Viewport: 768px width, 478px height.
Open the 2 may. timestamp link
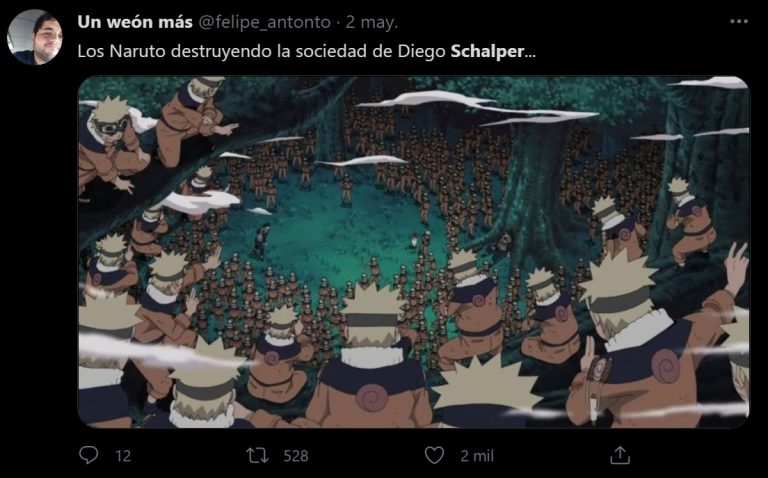point(372,23)
